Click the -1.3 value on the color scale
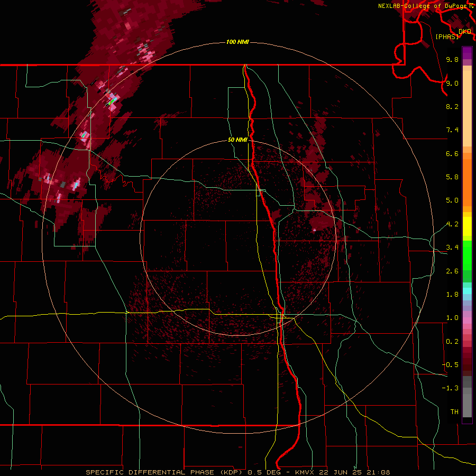 coord(451,388)
